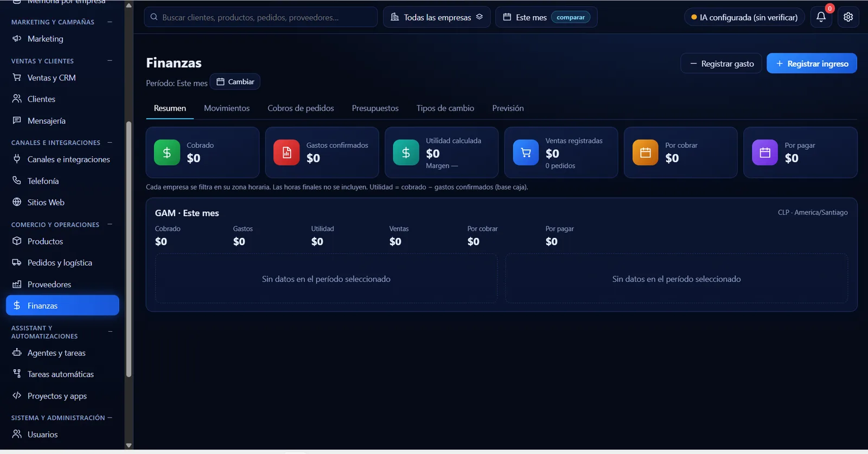This screenshot has width=868, height=454.
Task: Open Clientes section in sidebar
Action: pyautogui.click(x=62, y=99)
